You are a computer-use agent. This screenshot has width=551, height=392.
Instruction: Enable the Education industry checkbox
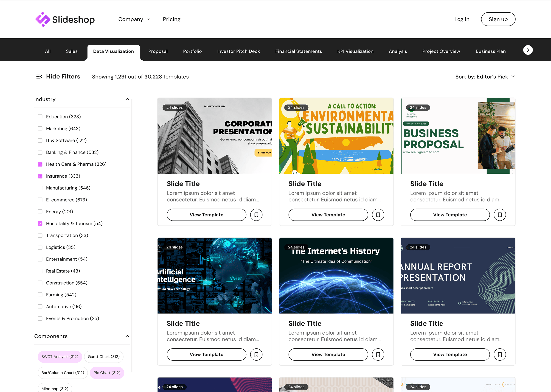(x=40, y=117)
